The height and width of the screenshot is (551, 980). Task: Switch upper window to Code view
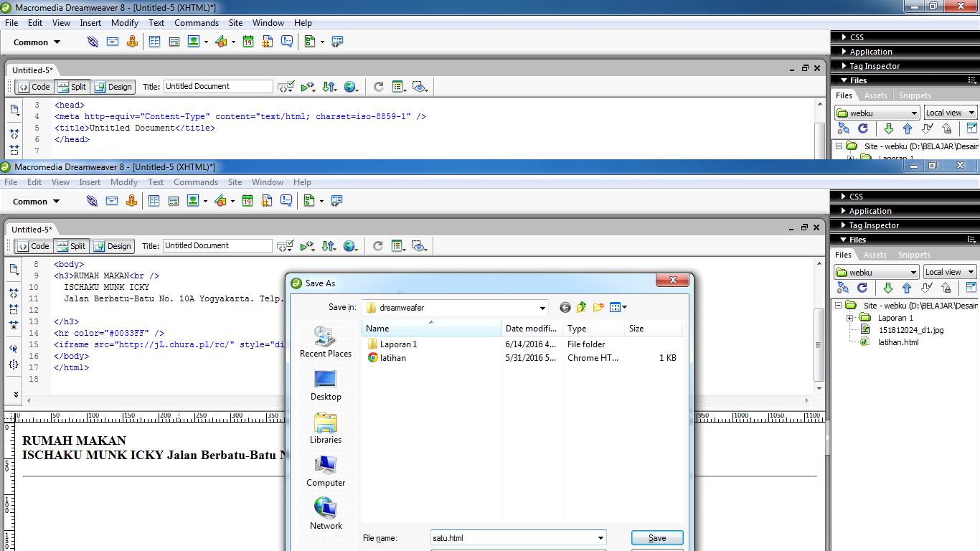coord(34,87)
